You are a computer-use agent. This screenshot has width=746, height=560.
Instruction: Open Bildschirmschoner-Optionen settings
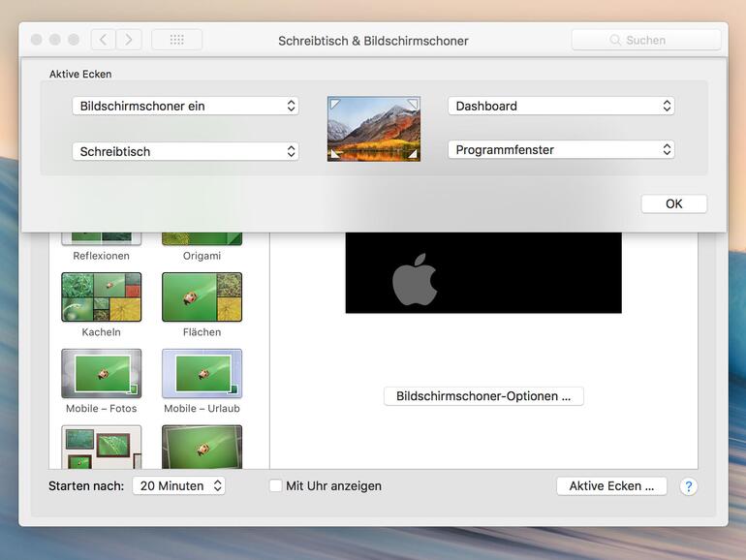[483, 396]
